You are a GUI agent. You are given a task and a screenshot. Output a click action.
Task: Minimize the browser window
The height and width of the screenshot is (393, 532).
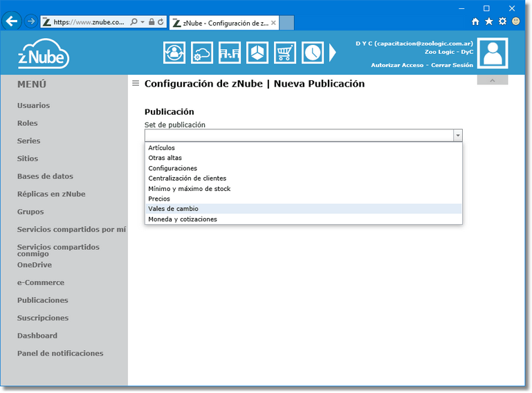pos(461,8)
